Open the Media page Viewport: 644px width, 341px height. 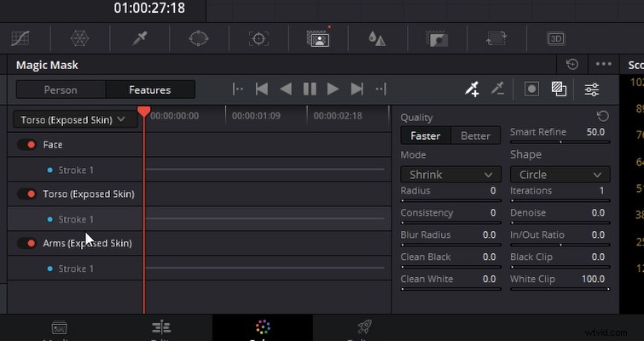coord(59,328)
